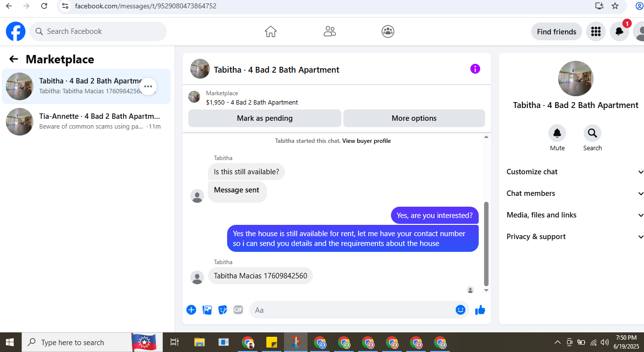The height and width of the screenshot is (352, 644).
Task: Click the Find friends button
Action: [557, 31]
